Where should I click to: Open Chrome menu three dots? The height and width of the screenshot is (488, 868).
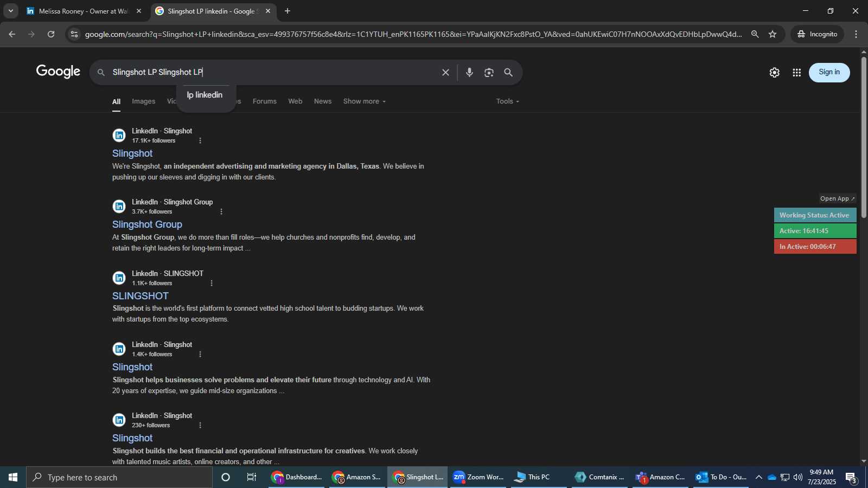click(x=856, y=34)
